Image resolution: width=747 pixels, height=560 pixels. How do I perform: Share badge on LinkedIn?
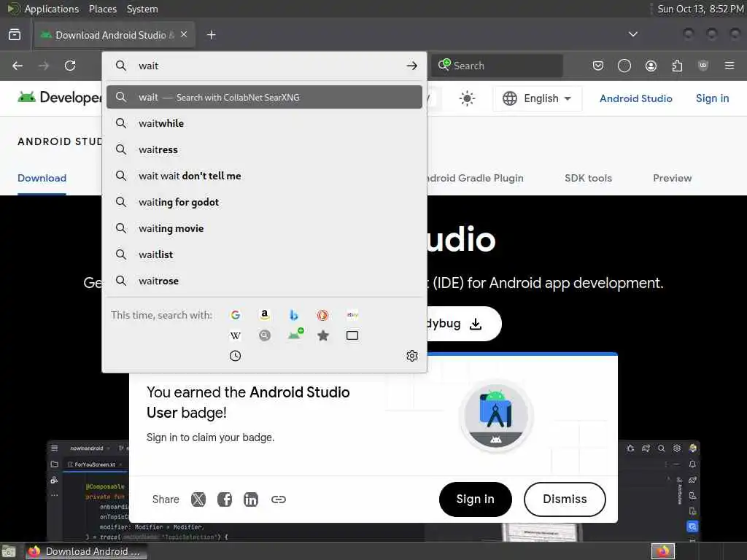(x=251, y=499)
